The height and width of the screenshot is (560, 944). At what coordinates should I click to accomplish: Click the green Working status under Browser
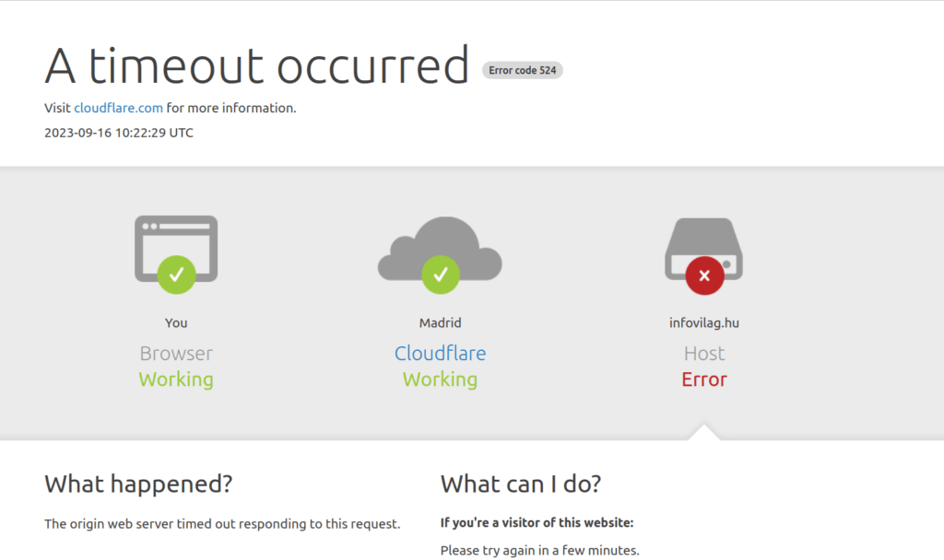[176, 379]
